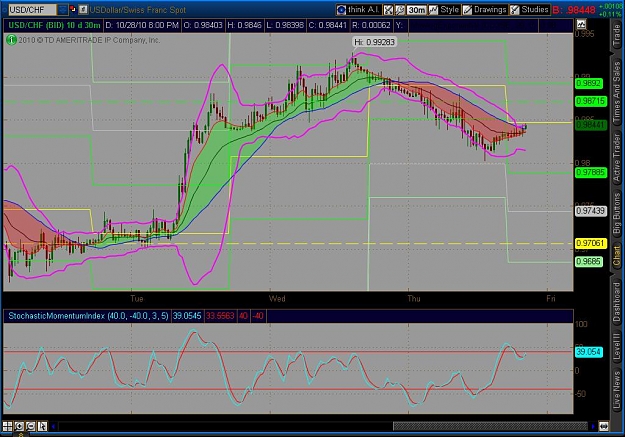Screen dimensions: 625x437
Task: Click the pointer cursor icon at bottom left
Action: pos(42,427)
